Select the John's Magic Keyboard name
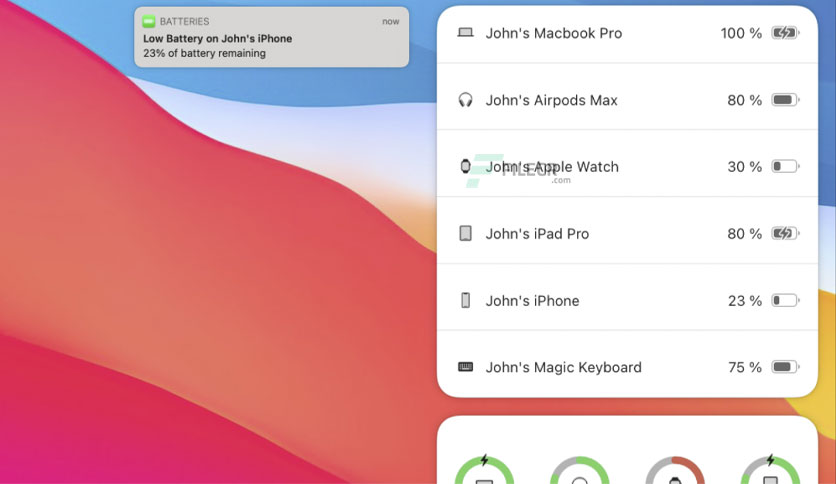 pyautogui.click(x=564, y=367)
